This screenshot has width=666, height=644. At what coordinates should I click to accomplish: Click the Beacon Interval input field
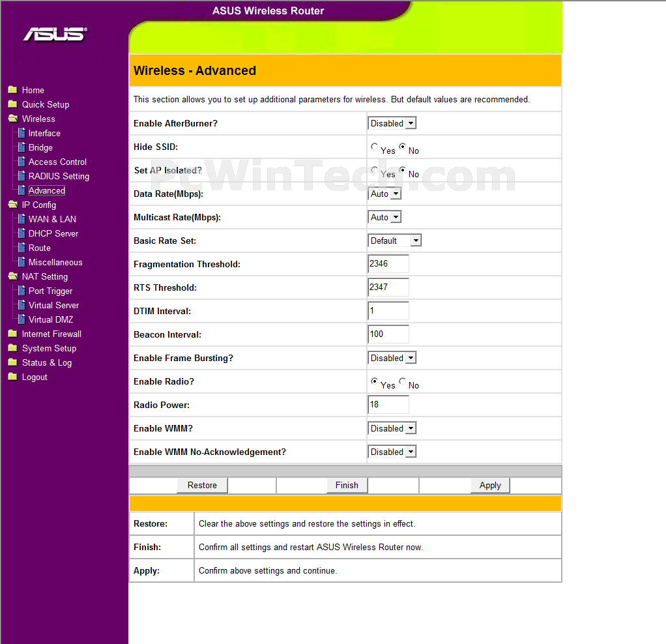[388, 334]
